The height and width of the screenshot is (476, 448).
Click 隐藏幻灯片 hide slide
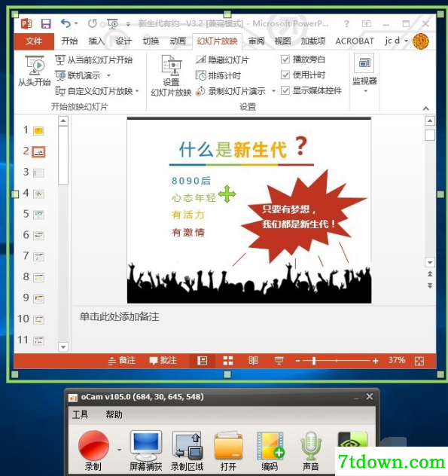pos(222,59)
